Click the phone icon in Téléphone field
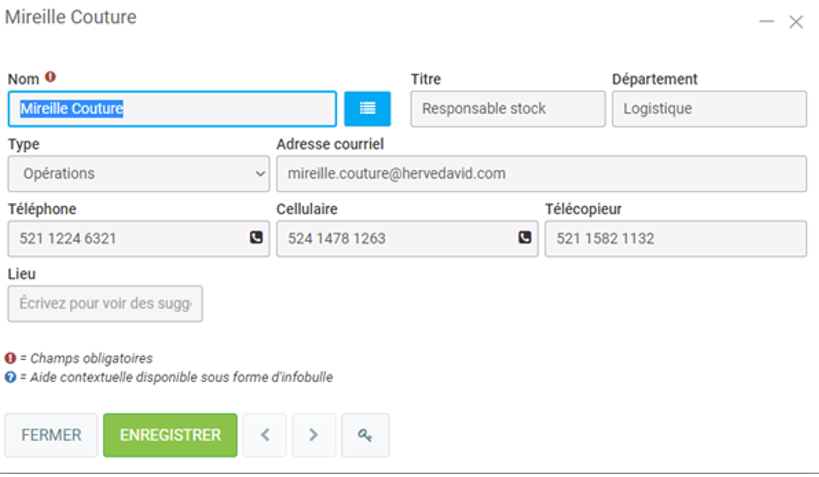The image size is (819, 477). (x=256, y=238)
